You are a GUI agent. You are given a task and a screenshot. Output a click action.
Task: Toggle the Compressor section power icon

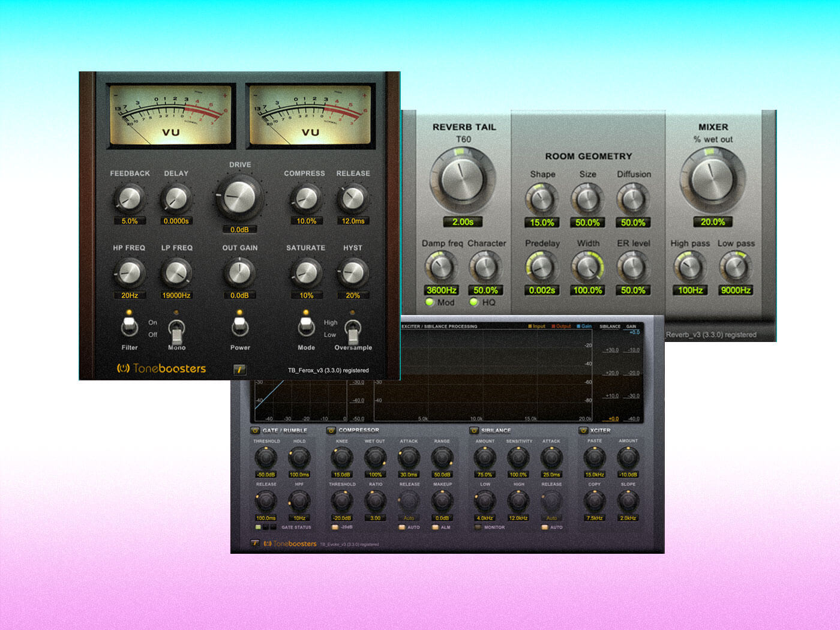tap(331, 430)
